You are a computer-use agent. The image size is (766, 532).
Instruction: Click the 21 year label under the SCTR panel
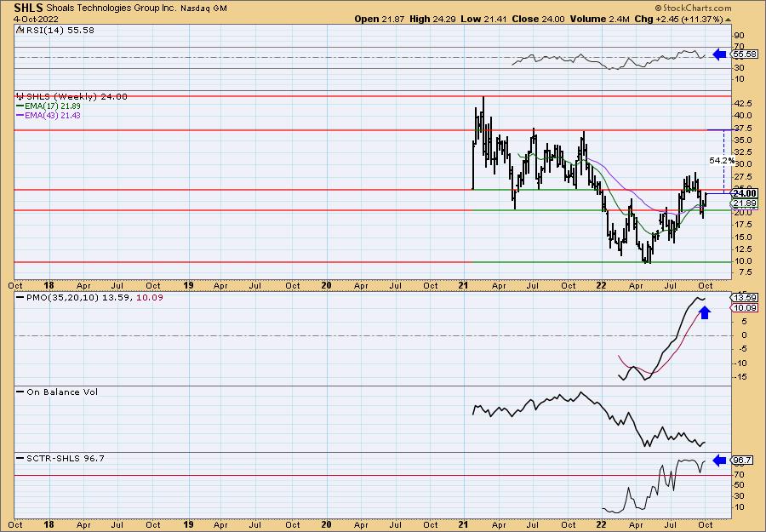tap(463, 524)
